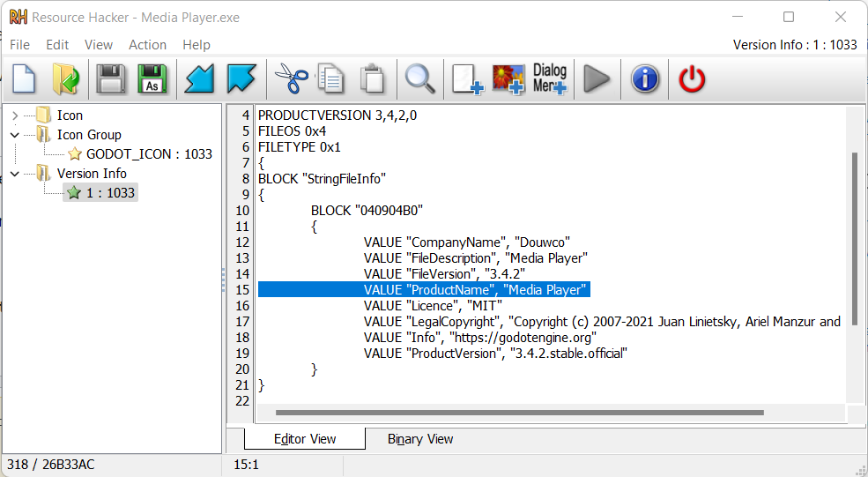Click the FILEOS 0x4 line

click(x=292, y=131)
